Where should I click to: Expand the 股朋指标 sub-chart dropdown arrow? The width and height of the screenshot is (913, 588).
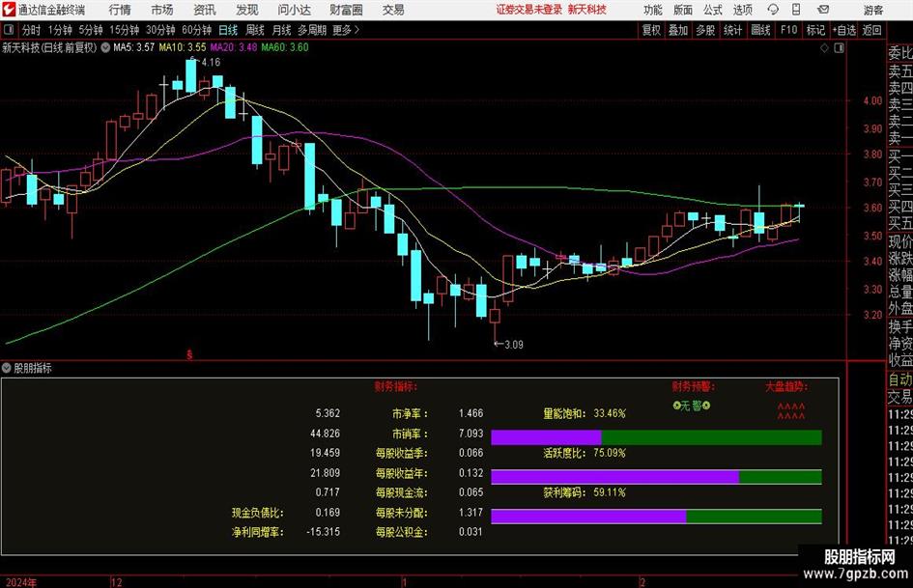click(x=7, y=368)
